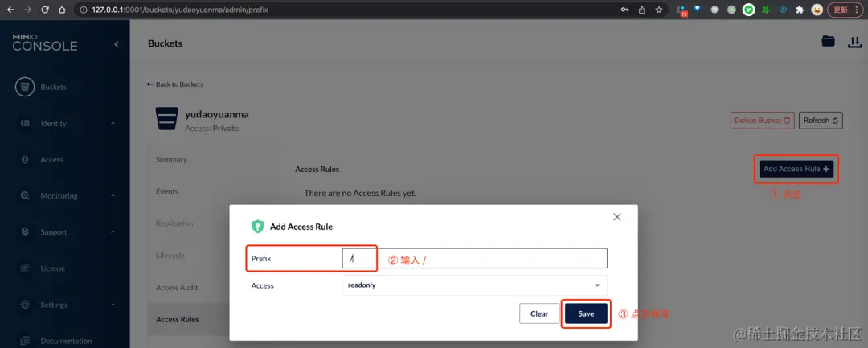The height and width of the screenshot is (348, 868).
Task: Click the MinIO Console logo
Action: tap(45, 43)
